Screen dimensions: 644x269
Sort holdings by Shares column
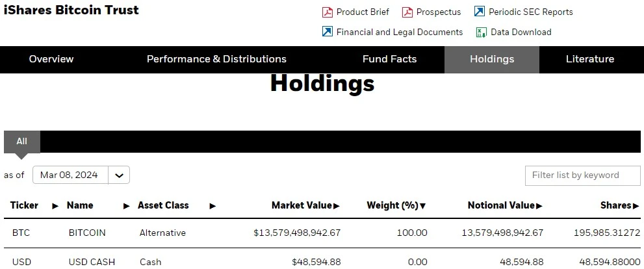point(619,206)
